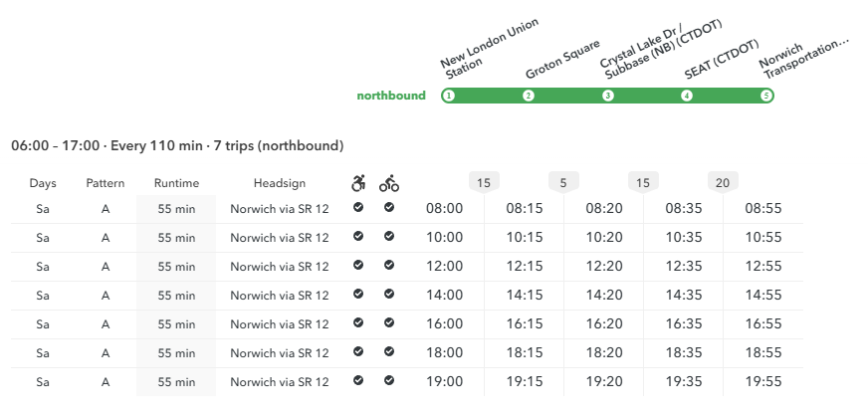Toggle wheelchair checkmark on 19:00 trip
868x416 pixels.
[358, 380]
